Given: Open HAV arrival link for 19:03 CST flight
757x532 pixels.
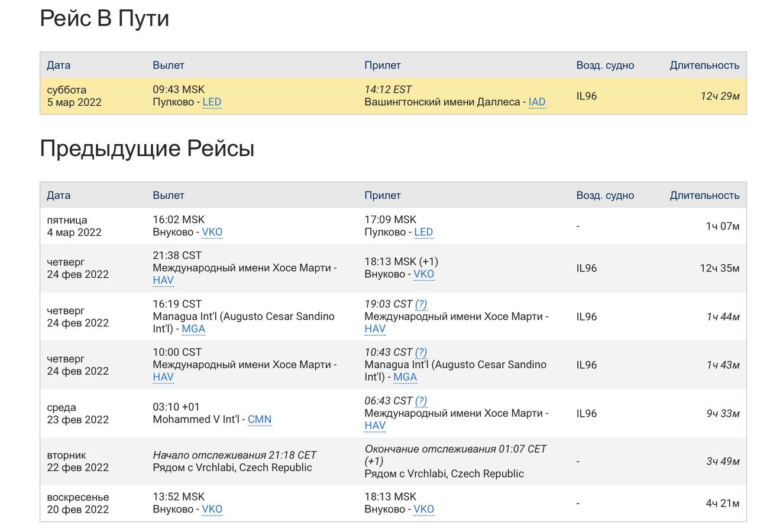Looking at the screenshot, I should click(x=374, y=329).
